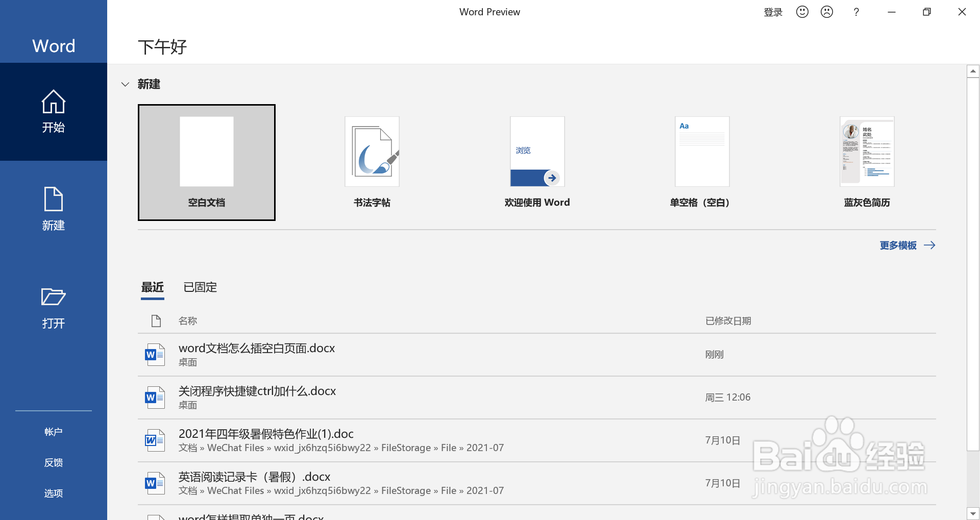Restore down the Word window
980x520 pixels.
click(927, 12)
